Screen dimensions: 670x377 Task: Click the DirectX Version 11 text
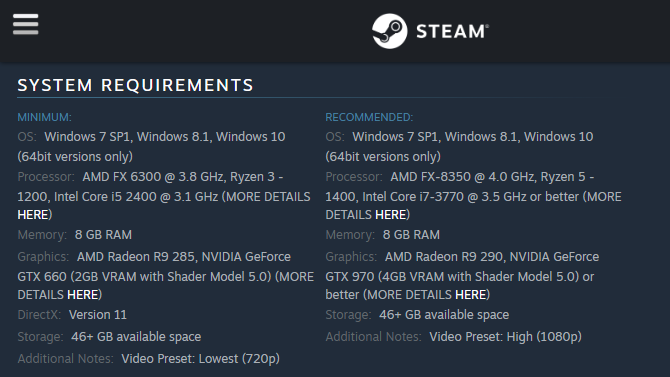click(x=98, y=315)
